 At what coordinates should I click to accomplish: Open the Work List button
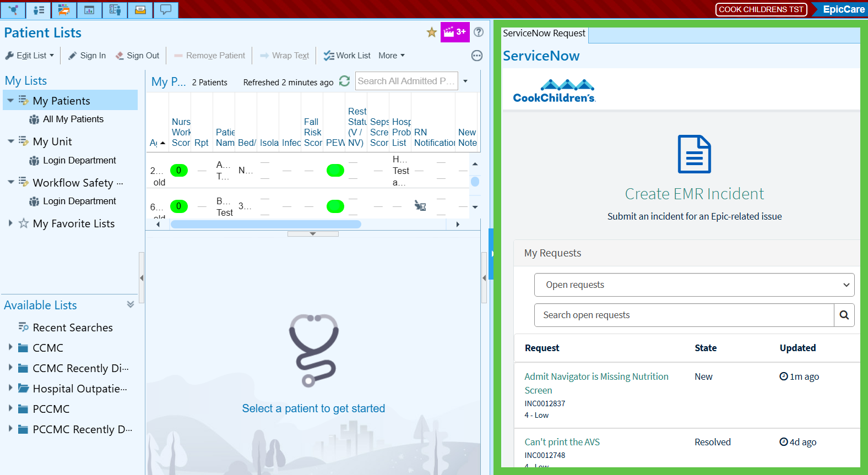click(347, 56)
